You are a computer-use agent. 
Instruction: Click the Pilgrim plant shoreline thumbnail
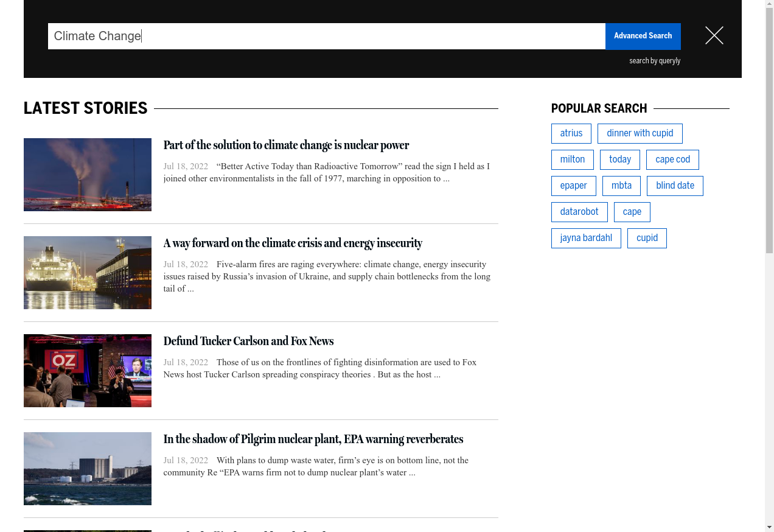88,469
